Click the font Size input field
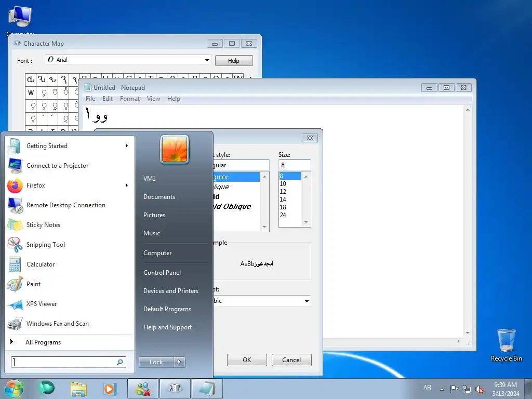 point(295,165)
